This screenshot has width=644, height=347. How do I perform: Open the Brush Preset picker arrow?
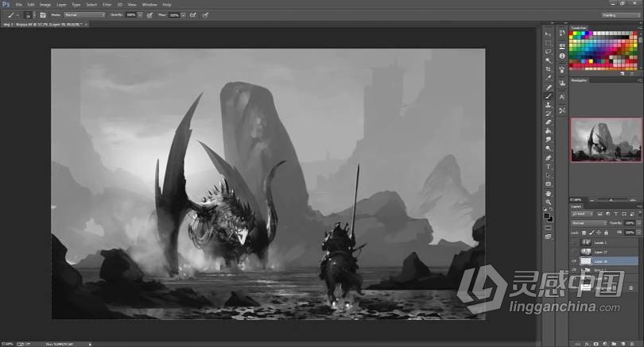coord(34,15)
